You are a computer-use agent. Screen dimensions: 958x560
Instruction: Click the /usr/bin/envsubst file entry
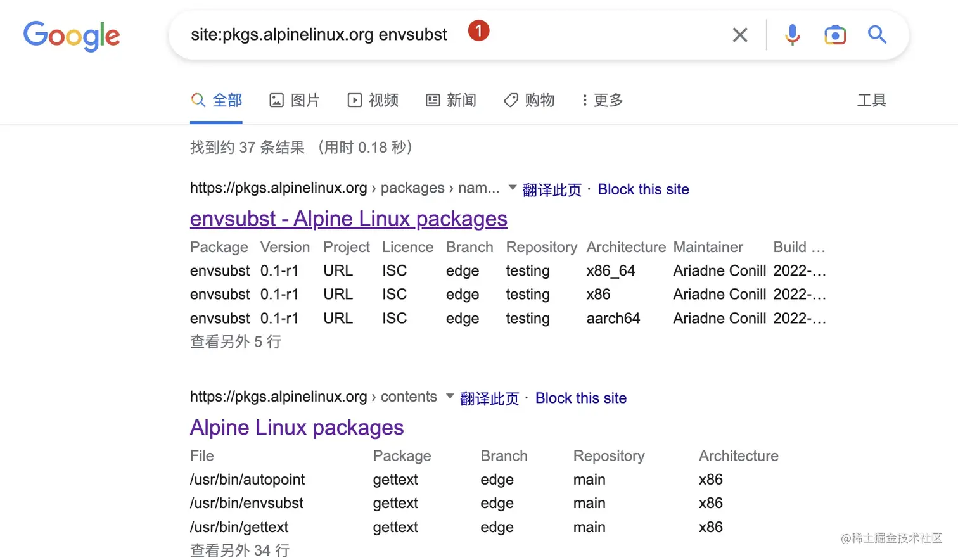point(246,503)
